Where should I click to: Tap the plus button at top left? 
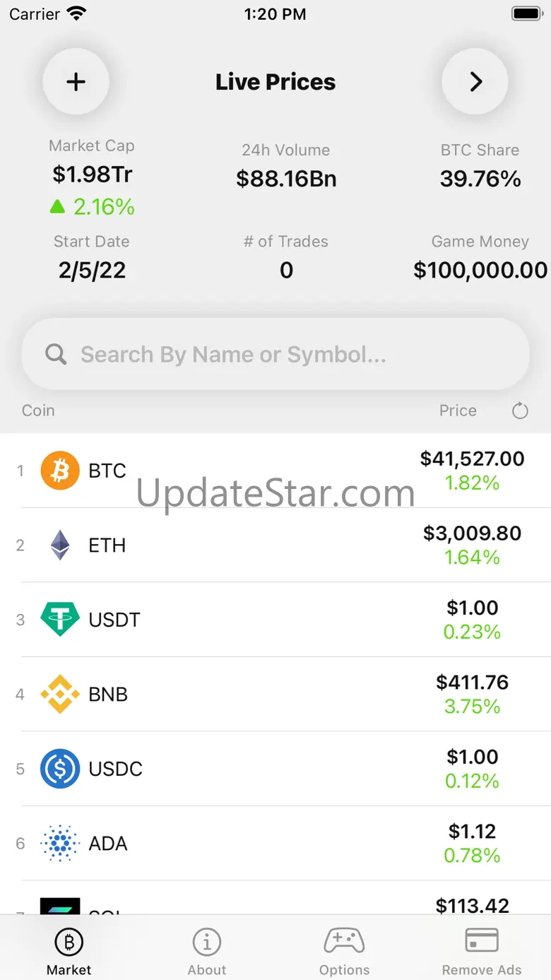76,82
